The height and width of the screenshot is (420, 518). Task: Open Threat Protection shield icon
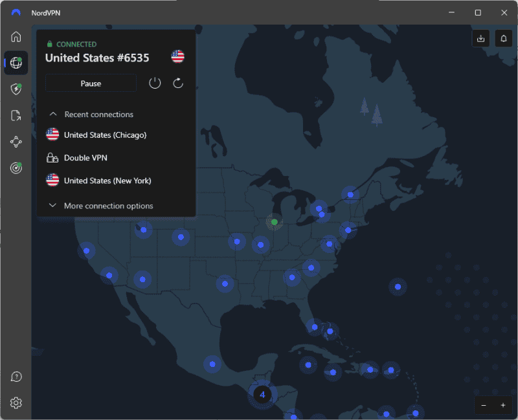tap(16, 89)
